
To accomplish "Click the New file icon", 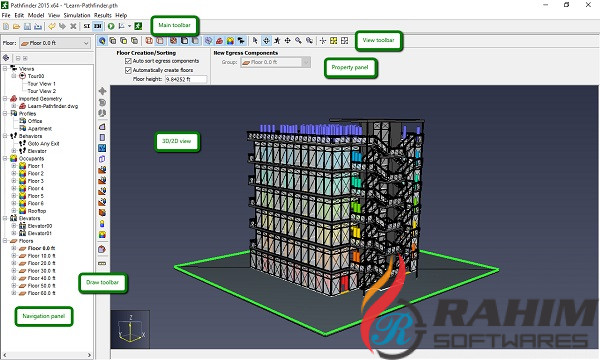I will [6, 26].
